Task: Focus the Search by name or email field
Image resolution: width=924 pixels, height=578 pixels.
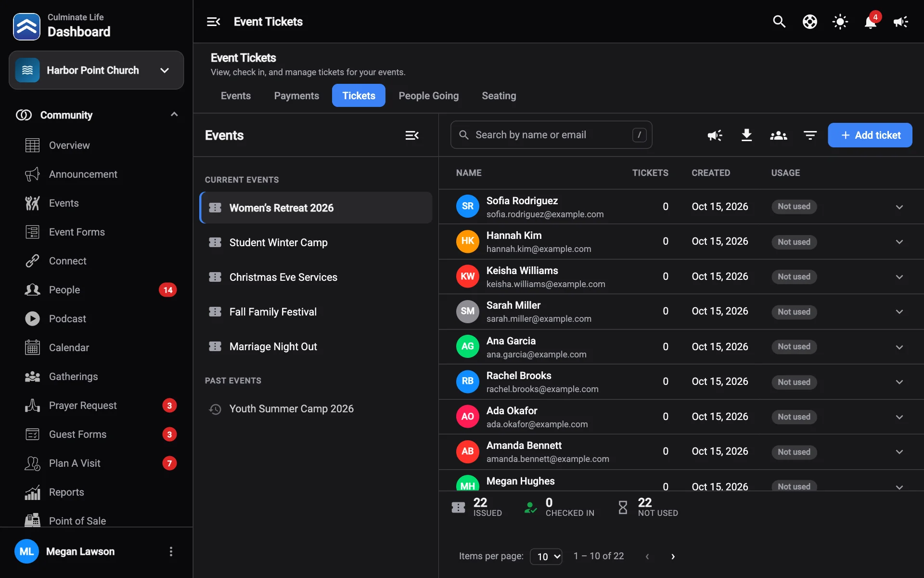Action: tap(551, 135)
